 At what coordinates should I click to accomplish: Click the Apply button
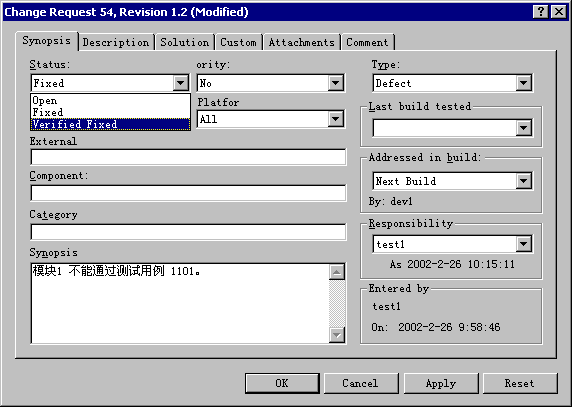pyautogui.click(x=441, y=383)
